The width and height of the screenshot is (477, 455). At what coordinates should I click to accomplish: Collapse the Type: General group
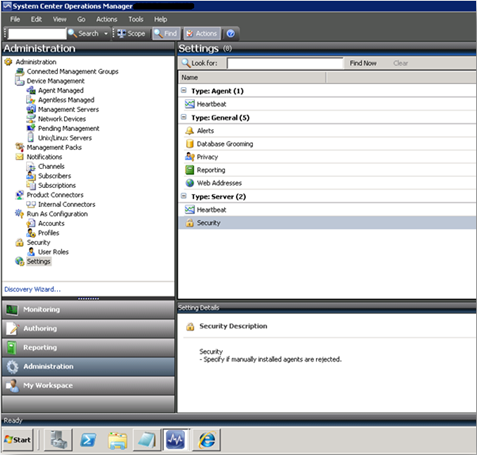[184, 117]
